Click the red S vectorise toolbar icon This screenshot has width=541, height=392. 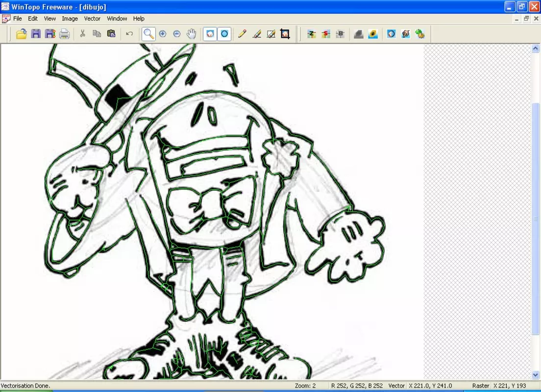click(x=326, y=34)
